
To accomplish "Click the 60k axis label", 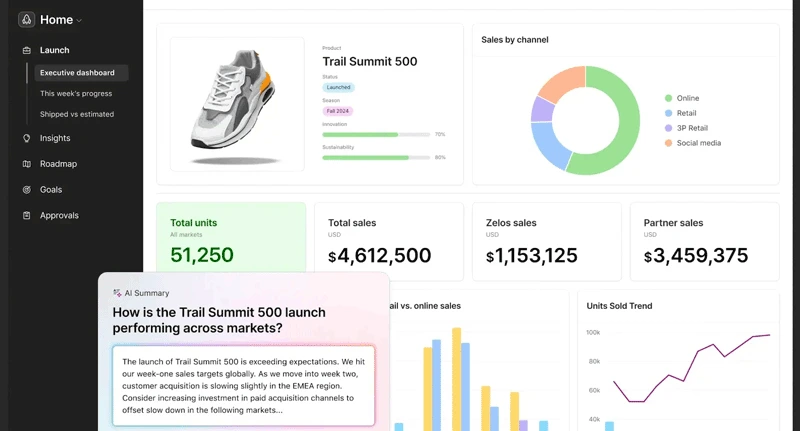I will click(x=594, y=390).
